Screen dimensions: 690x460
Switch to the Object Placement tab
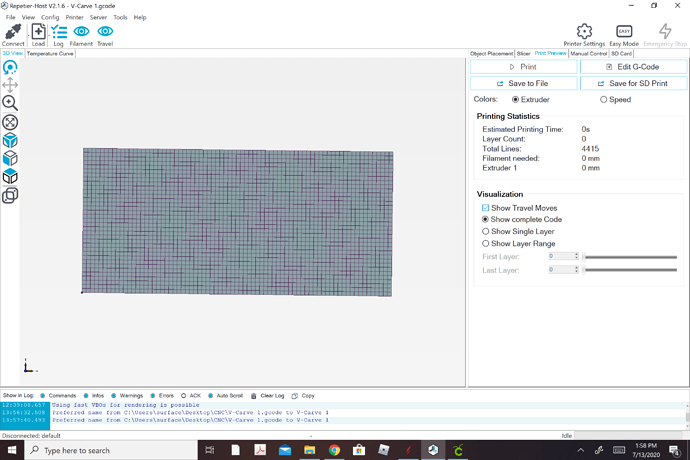[491, 54]
